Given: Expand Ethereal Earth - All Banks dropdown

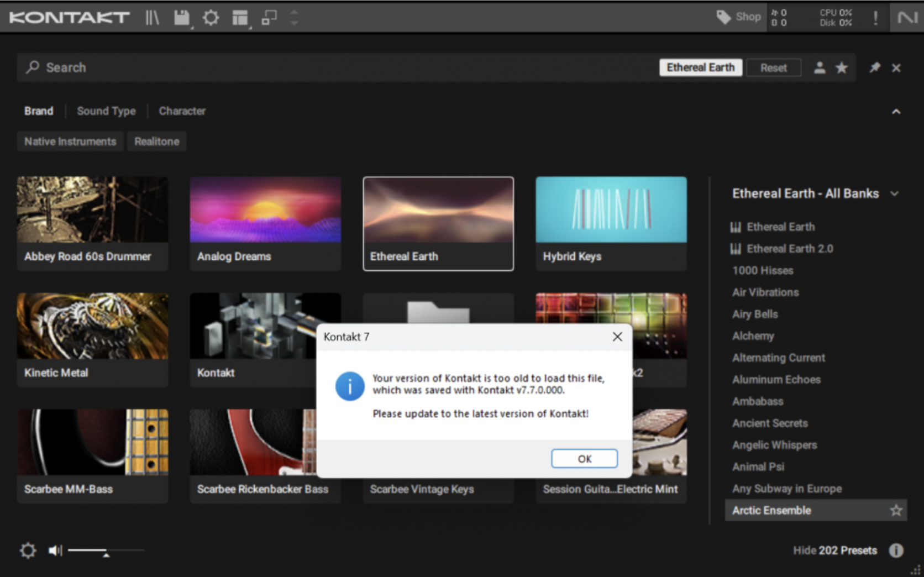Looking at the screenshot, I should tap(895, 193).
